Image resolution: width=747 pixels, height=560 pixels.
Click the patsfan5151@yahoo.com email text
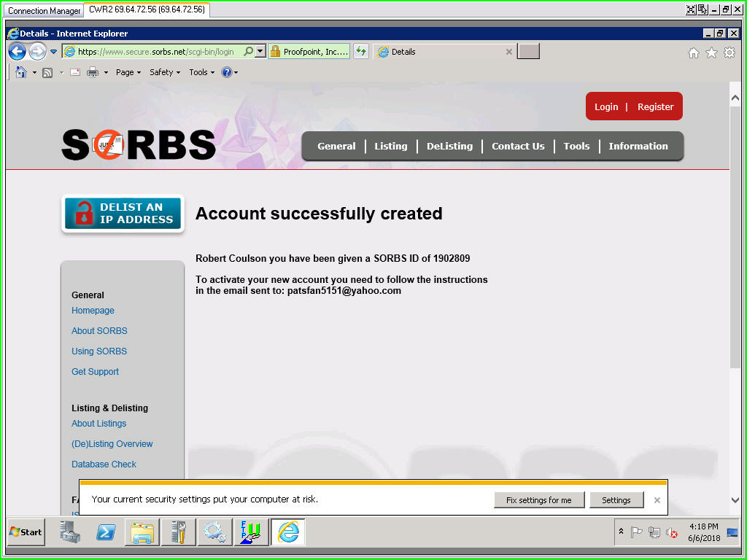click(x=344, y=291)
